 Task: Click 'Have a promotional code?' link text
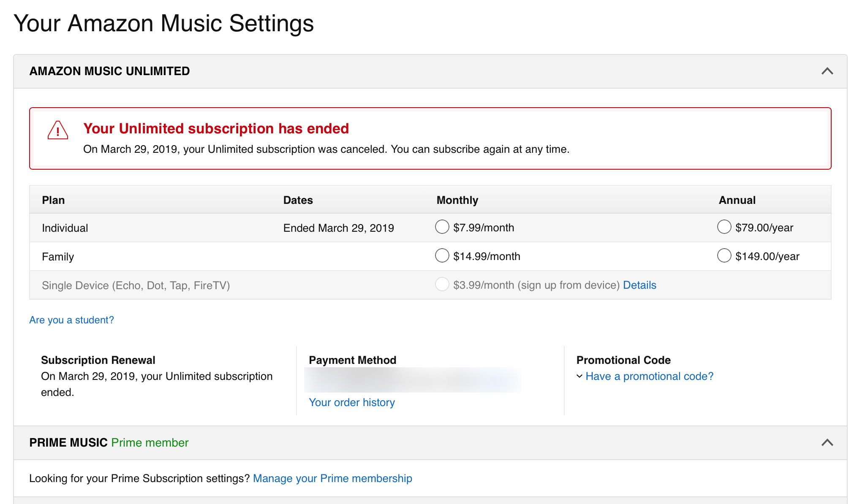(x=649, y=376)
